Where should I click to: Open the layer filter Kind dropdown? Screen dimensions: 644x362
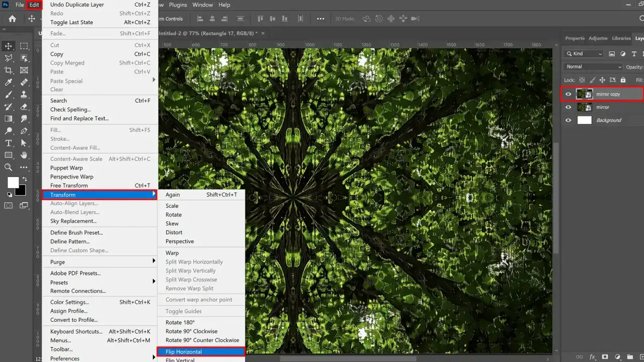(x=584, y=54)
